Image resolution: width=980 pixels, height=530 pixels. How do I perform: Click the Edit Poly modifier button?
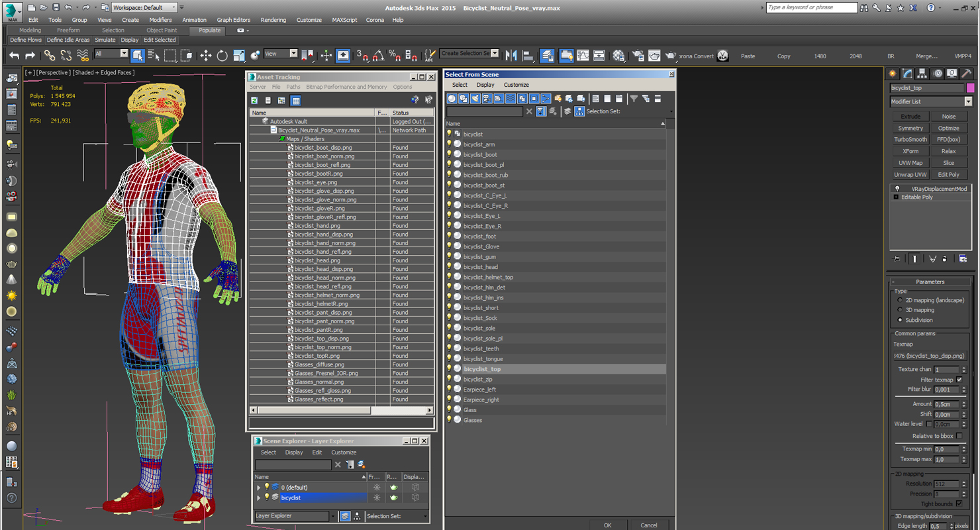click(948, 174)
